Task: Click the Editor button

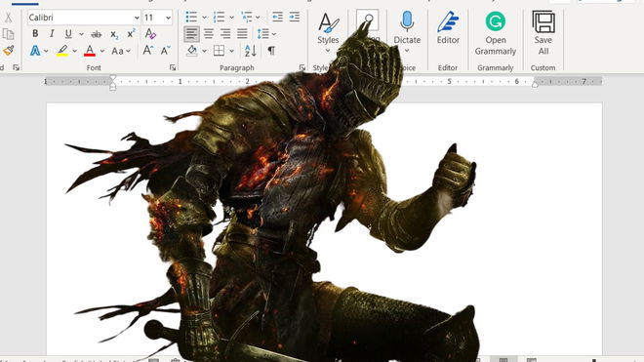Action: [x=448, y=28]
